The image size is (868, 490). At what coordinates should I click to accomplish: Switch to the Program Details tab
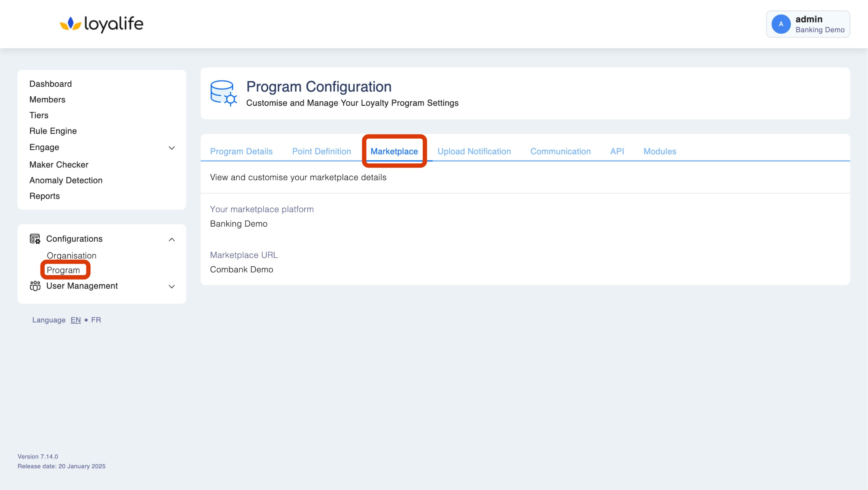pos(241,151)
